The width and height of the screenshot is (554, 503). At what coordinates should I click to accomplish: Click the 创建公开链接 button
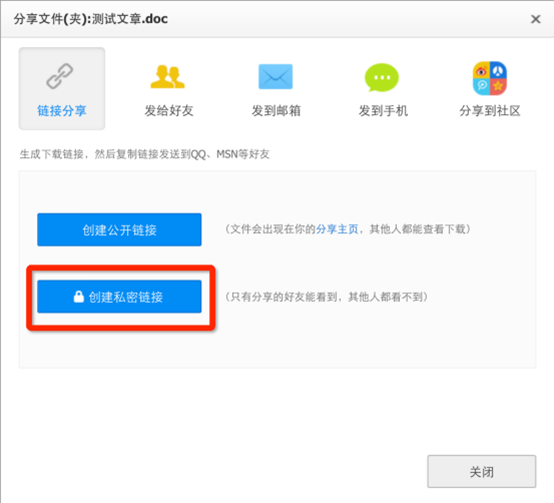(119, 230)
